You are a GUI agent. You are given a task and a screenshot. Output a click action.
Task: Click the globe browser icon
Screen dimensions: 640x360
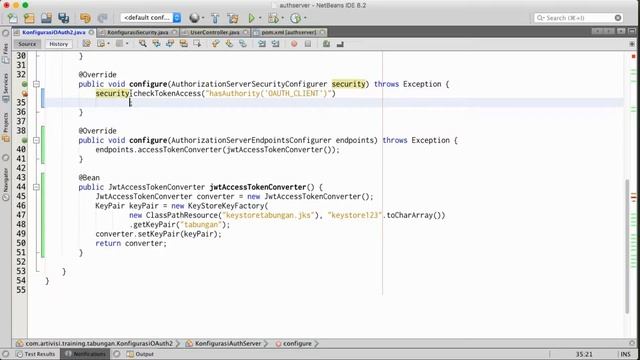click(194, 18)
